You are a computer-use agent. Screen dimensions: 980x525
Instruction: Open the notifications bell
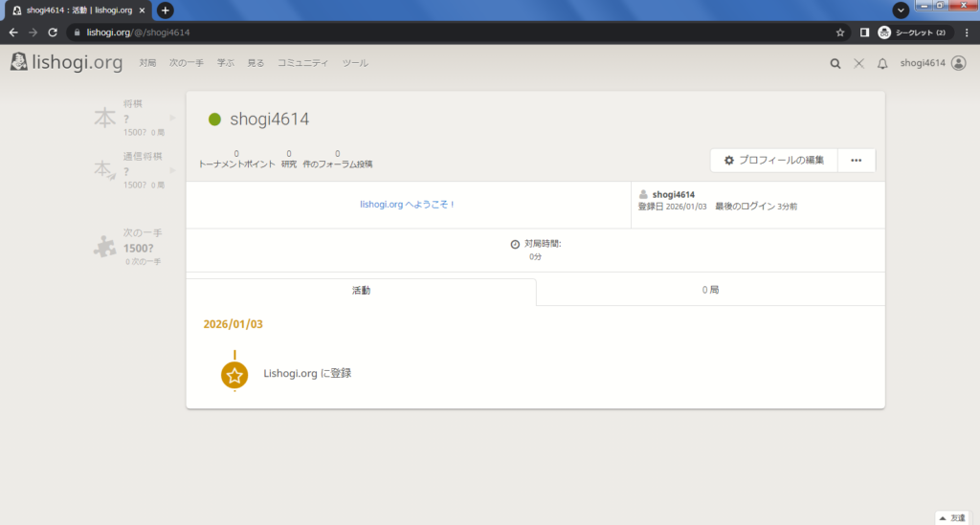[x=881, y=63]
